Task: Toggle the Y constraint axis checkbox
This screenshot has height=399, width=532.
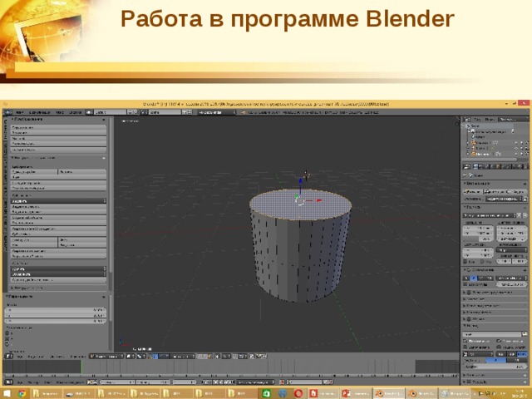Action: (x=7, y=338)
